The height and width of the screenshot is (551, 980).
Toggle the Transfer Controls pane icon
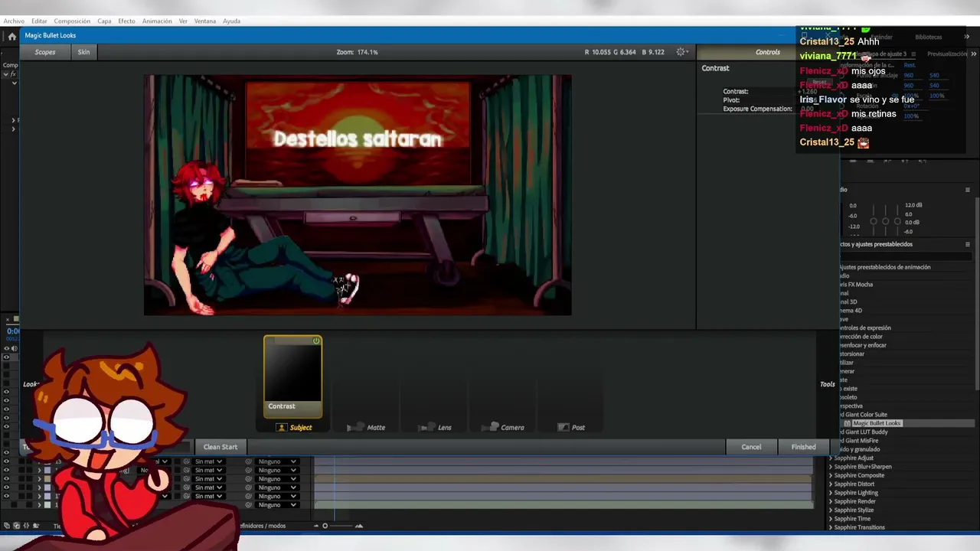(x=16, y=526)
